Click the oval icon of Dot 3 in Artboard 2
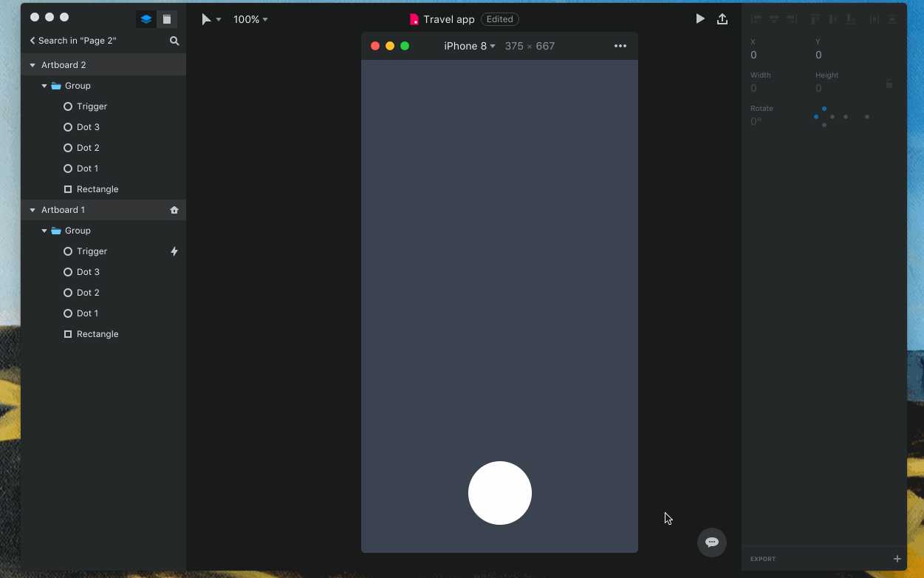Viewport: 924px width, 578px height. tap(68, 127)
